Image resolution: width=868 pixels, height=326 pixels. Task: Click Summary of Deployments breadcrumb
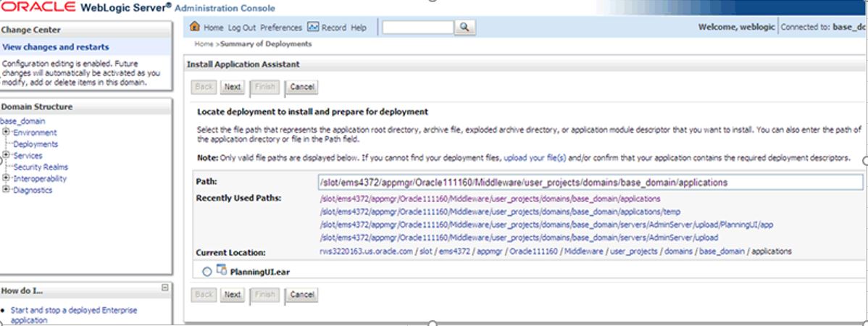(266, 44)
